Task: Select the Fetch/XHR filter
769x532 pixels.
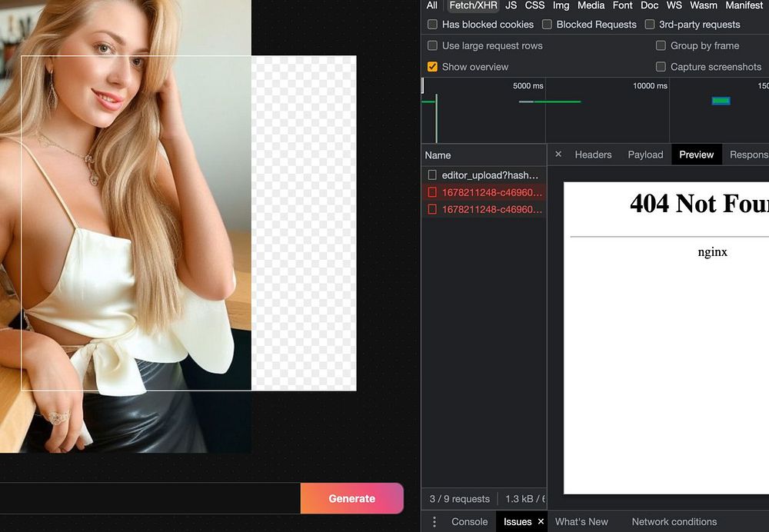Action: pyautogui.click(x=473, y=5)
